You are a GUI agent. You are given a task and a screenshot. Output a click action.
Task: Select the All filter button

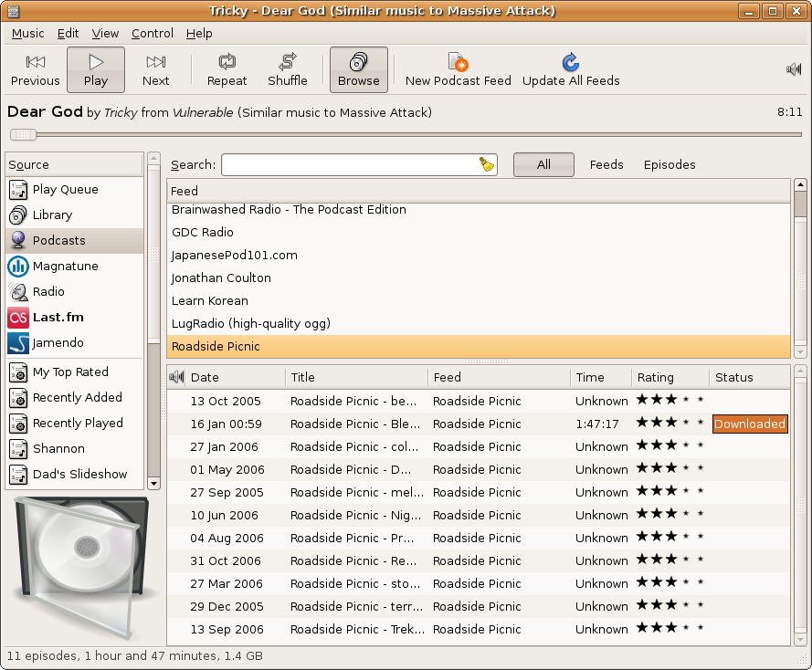[543, 164]
